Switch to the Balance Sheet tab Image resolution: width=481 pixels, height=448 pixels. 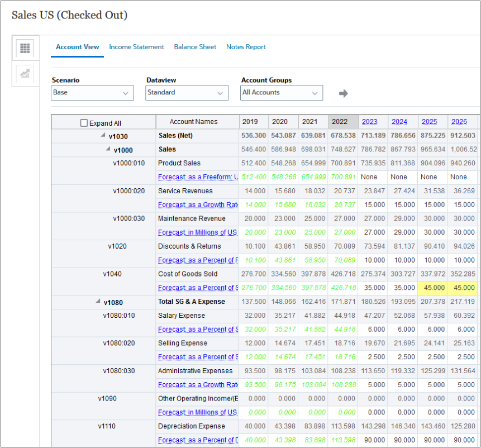[195, 47]
